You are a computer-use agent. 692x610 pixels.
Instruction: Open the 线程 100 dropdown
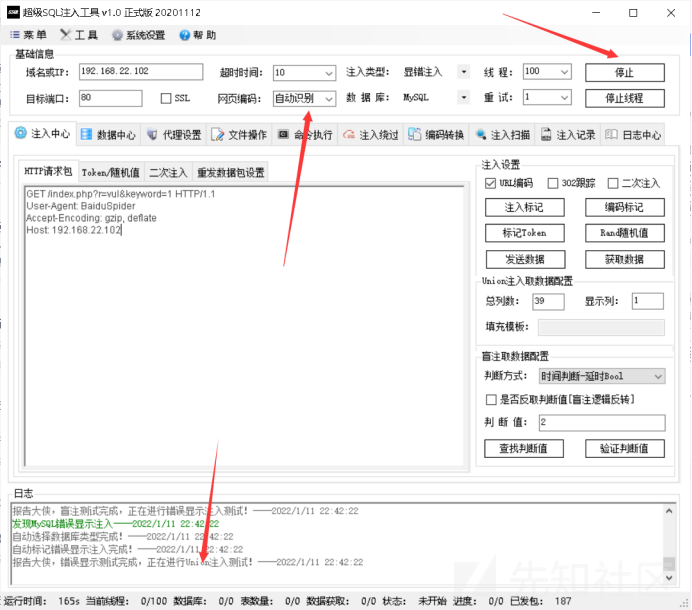[564, 72]
